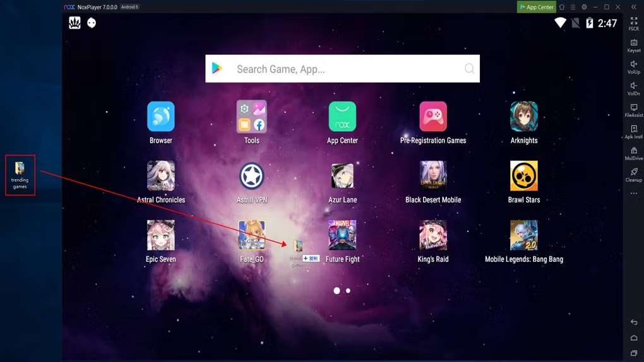This screenshot has width=644, height=362.
Task: Open the FileAssist sidebar tool
Action: (633, 110)
